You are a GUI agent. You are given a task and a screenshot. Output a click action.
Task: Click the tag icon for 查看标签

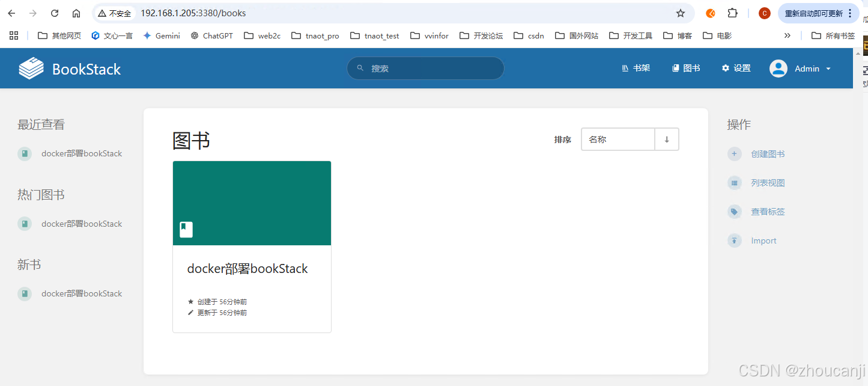tap(735, 212)
